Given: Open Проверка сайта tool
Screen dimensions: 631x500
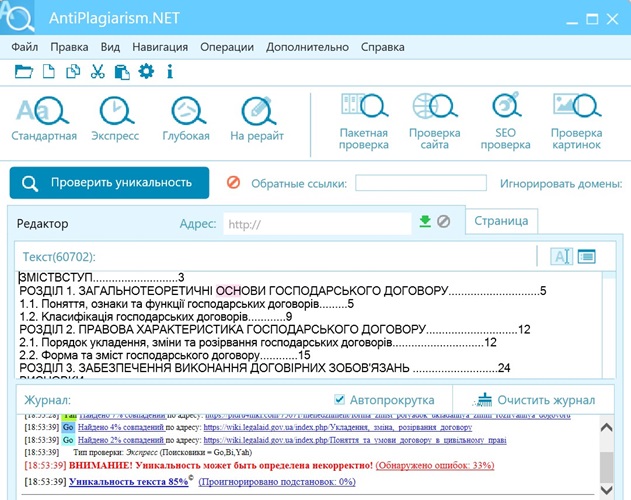Looking at the screenshot, I should point(435,122).
